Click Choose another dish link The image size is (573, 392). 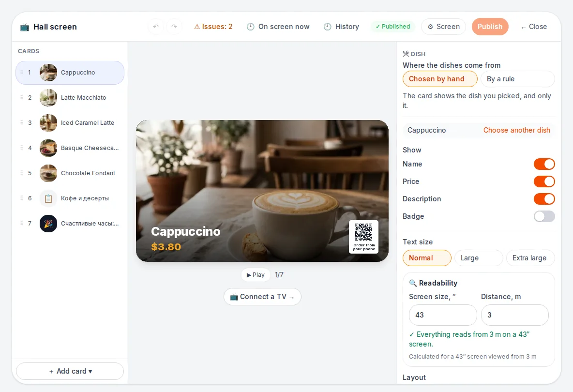click(x=516, y=130)
